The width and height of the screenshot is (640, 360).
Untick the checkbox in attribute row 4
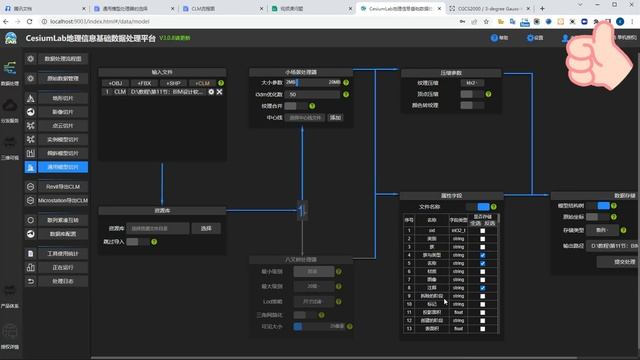pos(482,255)
